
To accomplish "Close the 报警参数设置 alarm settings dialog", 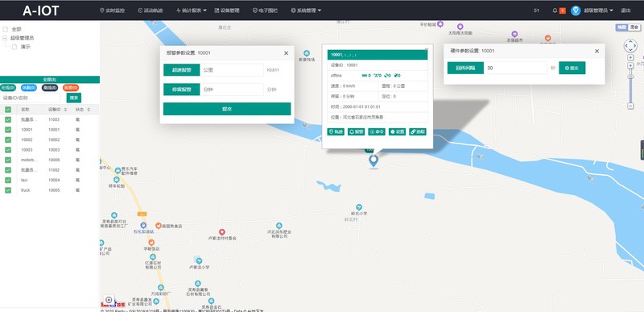I will 287,53.
